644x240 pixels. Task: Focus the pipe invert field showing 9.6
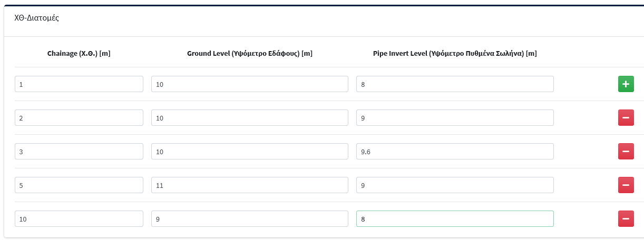point(455,152)
